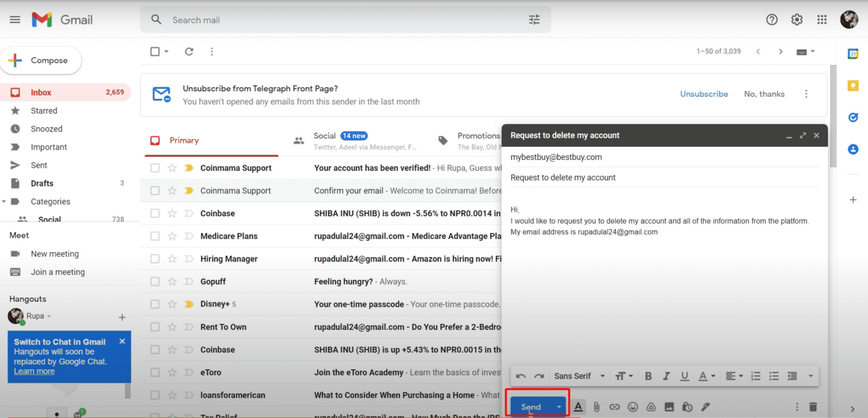Tick the Hiring Manager email checkbox
Viewport: 868px width, 418px height.
pyautogui.click(x=155, y=259)
